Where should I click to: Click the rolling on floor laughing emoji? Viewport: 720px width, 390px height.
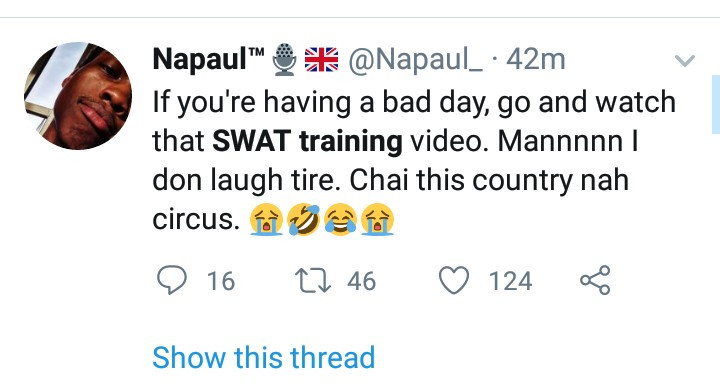pyautogui.click(x=304, y=219)
